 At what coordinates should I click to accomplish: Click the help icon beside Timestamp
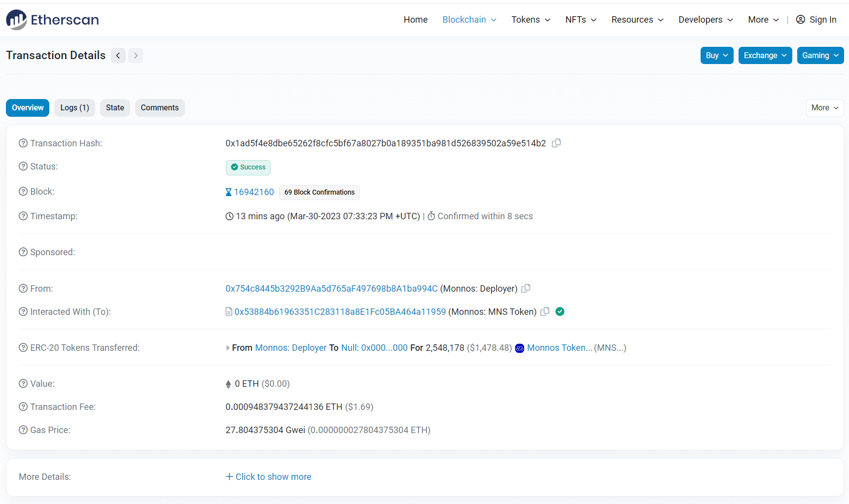point(23,216)
